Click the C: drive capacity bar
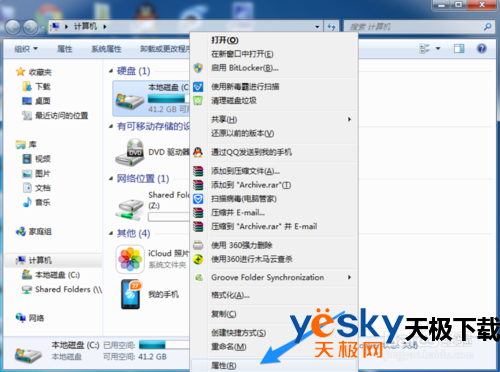The width and height of the screenshot is (500, 372). click(x=168, y=99)
